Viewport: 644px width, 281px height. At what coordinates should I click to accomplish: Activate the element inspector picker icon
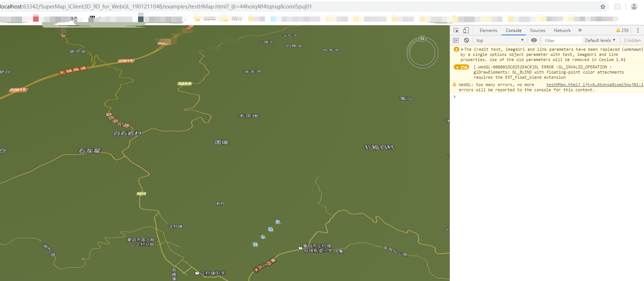click(x=456, y=31)
